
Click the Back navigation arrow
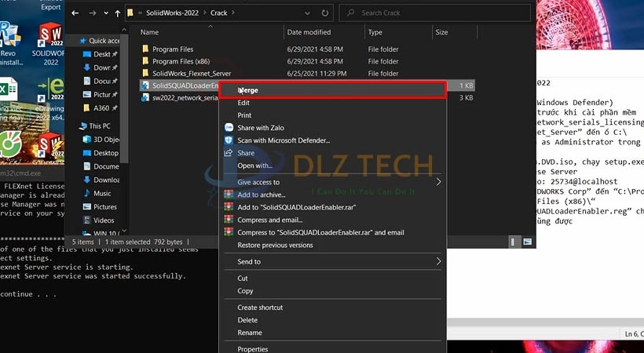point(75,13)
